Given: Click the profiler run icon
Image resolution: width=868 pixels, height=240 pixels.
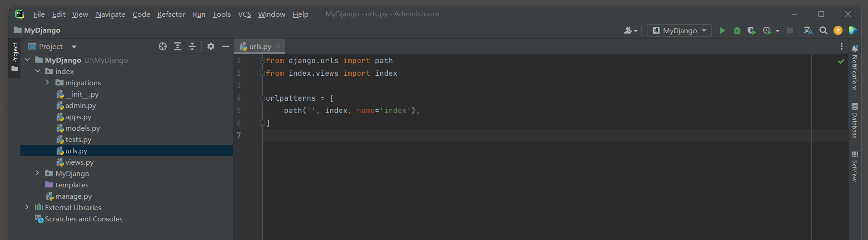Looking at the screenshot, I should (767, 30).
